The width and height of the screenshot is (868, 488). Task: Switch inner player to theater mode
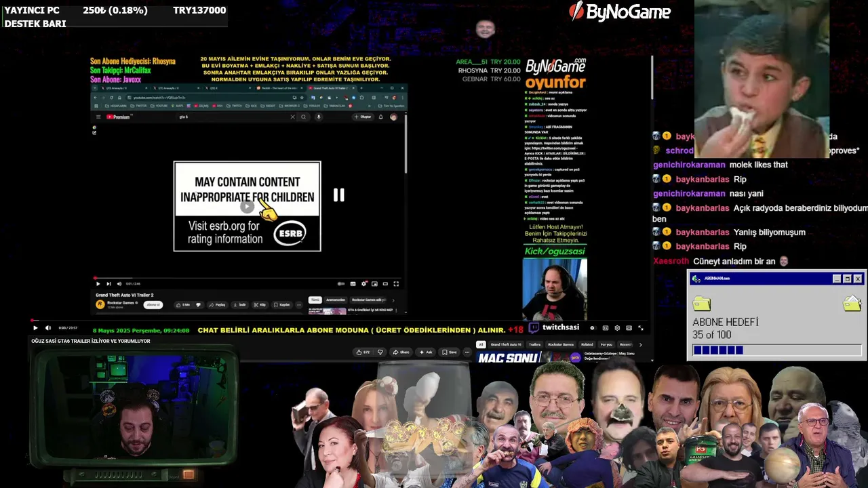tap(385, 284)
